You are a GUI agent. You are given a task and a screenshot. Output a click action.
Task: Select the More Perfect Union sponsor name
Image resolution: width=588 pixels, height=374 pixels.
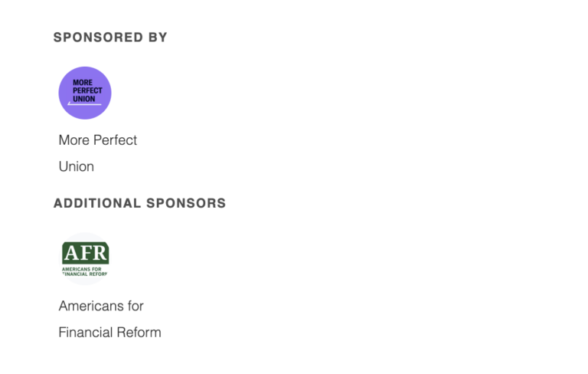pyautogui.click(x=97, y=153)
